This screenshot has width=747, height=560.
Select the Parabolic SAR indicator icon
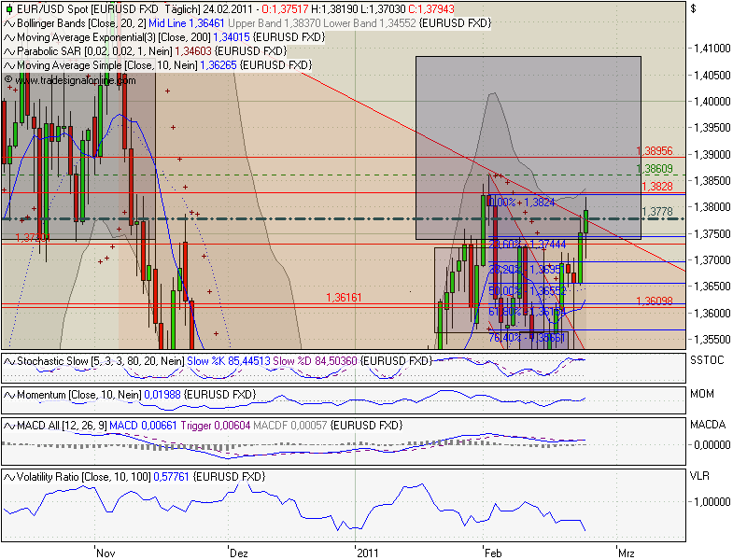click(x=9, y=51)
